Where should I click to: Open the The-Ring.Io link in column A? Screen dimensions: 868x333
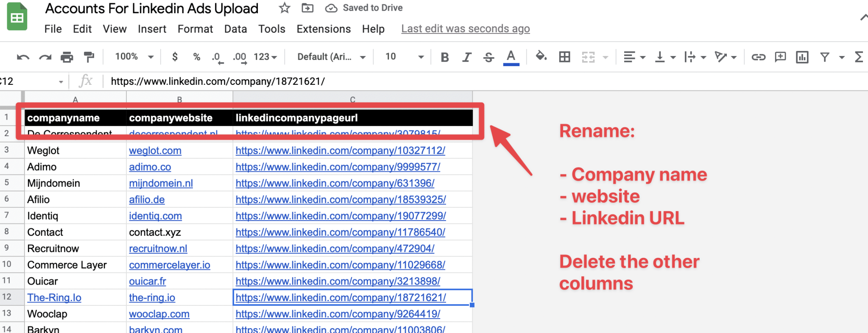[54, 297]
